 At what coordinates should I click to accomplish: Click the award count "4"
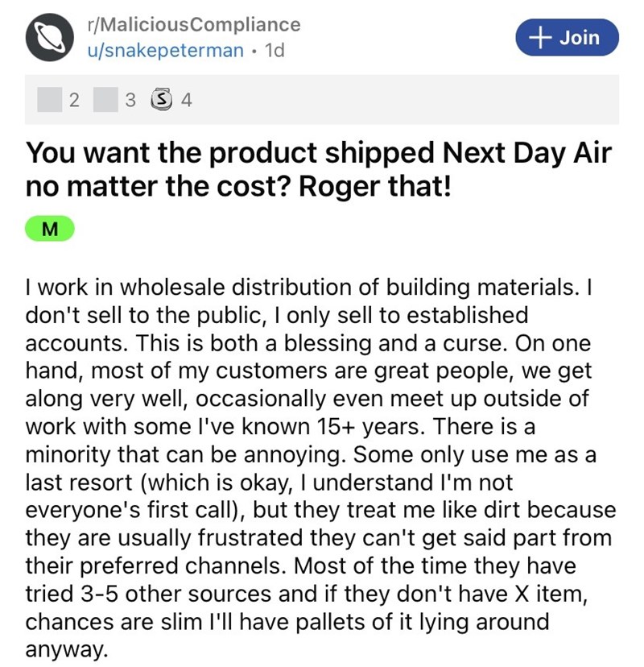[x=186, y=101]
